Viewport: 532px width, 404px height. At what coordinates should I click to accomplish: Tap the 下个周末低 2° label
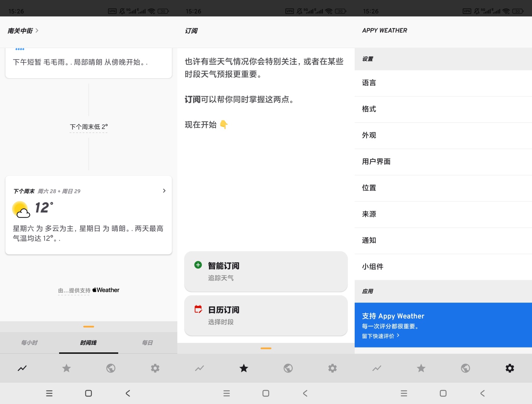[x=89, y=127]
